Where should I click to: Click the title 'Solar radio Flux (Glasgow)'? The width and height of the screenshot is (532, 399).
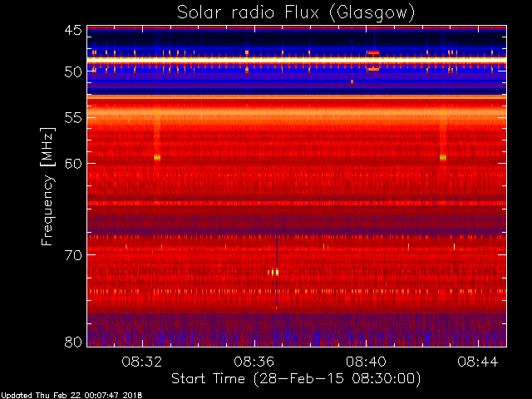click(x=296, y=13)
